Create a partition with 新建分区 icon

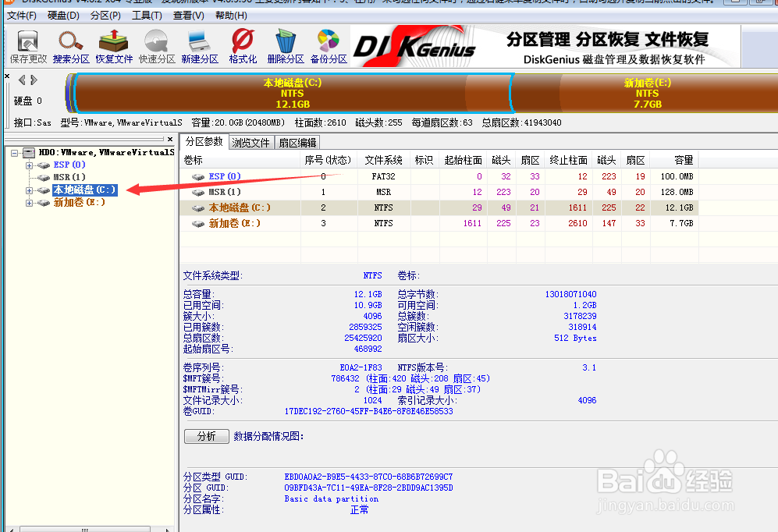click(x=200, y=47)
